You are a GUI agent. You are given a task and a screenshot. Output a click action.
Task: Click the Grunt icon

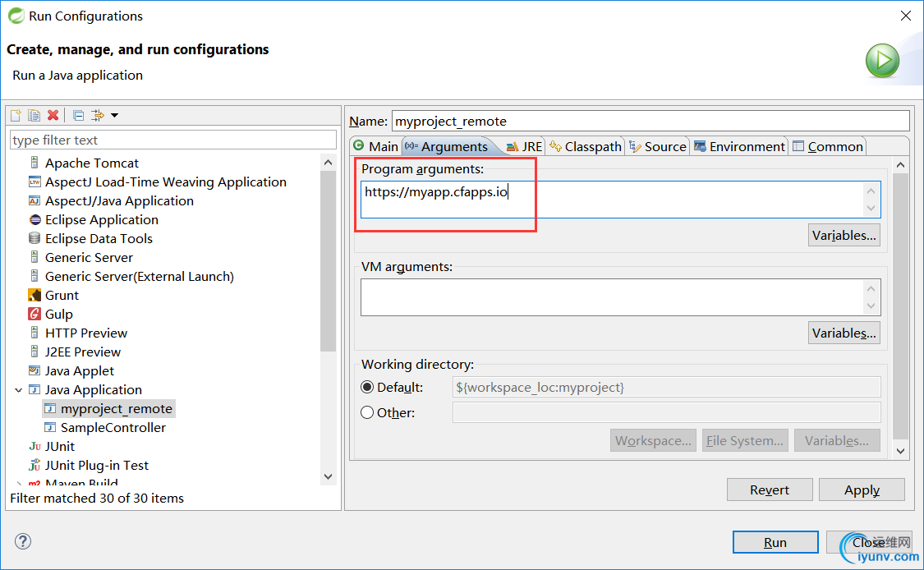34,295
